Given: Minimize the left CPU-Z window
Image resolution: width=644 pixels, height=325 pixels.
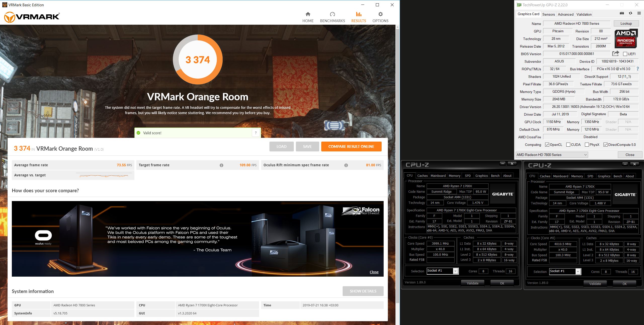Looking at the screenshot, I should [502, 164].
